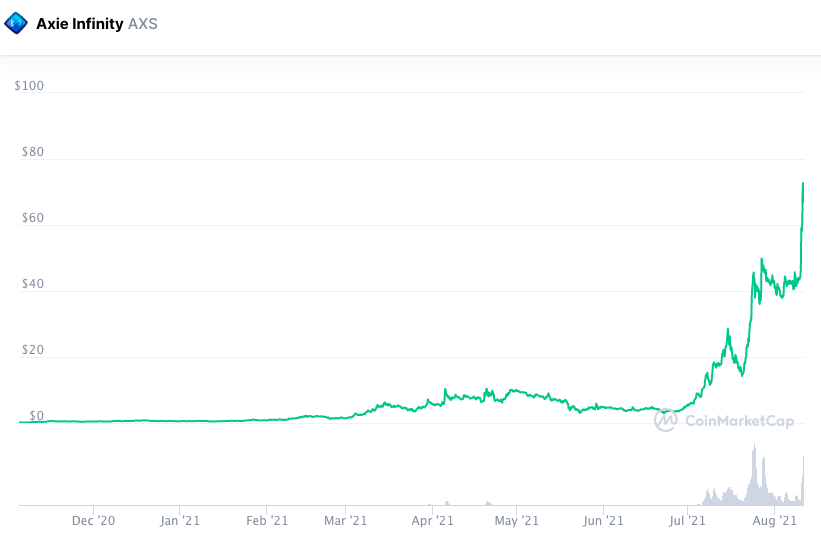Click the $20 price axis label
The width and height of the screenshot is (821, 543).
(32, 351)
